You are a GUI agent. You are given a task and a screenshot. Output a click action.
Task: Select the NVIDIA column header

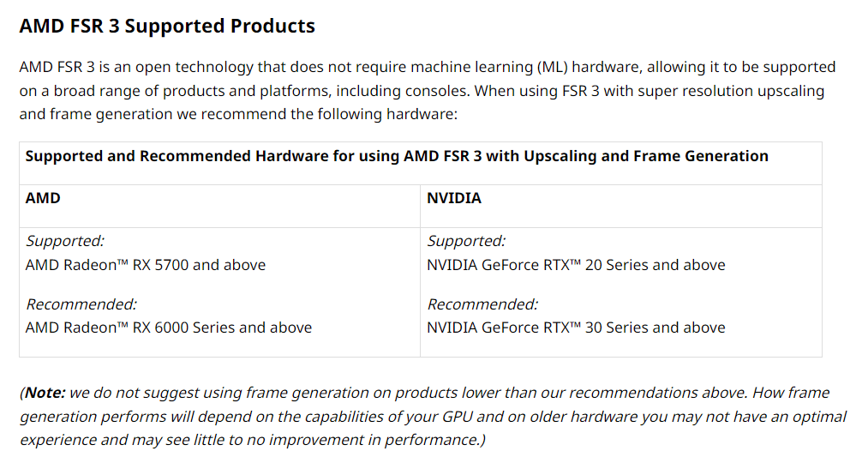click(x=453, y=198)
